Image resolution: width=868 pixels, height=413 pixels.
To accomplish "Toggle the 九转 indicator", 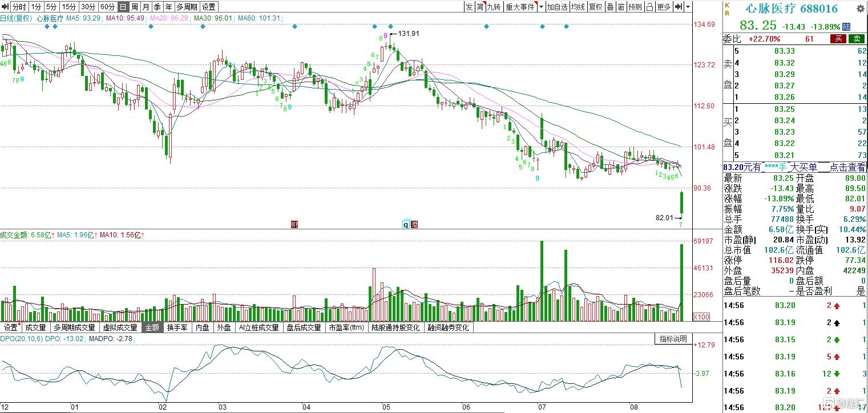I will 494,7.
